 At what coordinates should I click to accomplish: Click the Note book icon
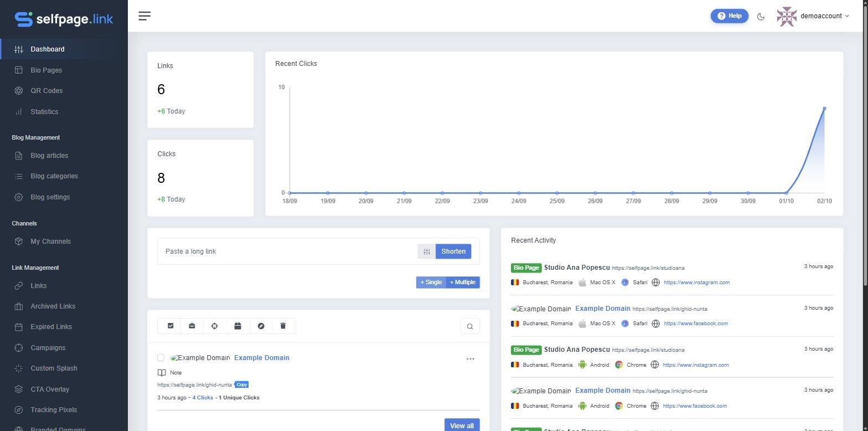[162, 373]
